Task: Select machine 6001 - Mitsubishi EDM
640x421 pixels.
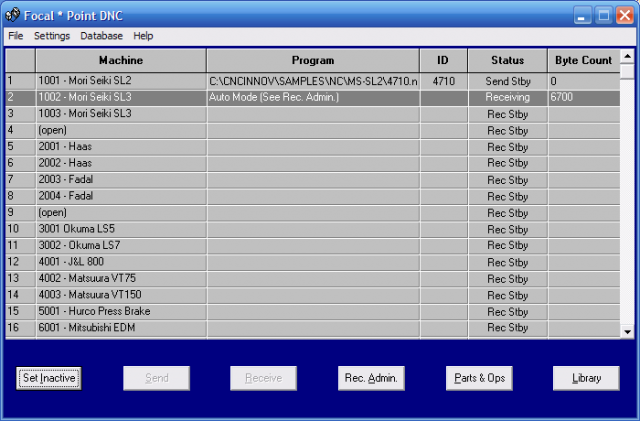Action: click(121, 328)
